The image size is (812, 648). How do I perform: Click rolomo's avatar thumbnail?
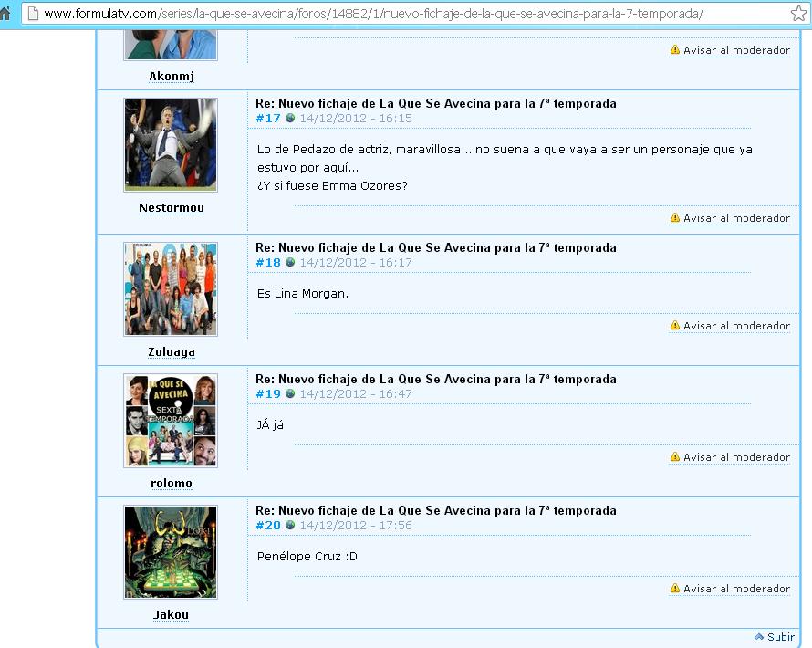tap(171, 420)
